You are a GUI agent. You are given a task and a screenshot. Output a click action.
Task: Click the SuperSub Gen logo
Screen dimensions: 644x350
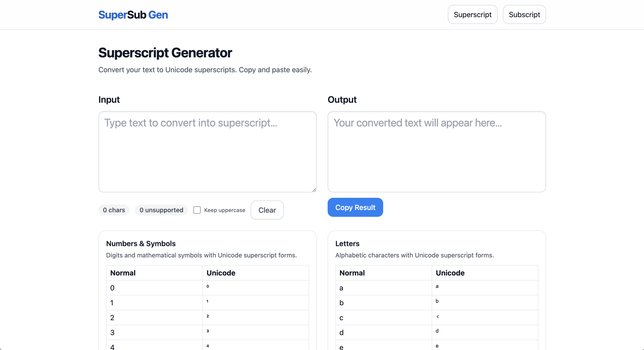(x=133, y=15)
